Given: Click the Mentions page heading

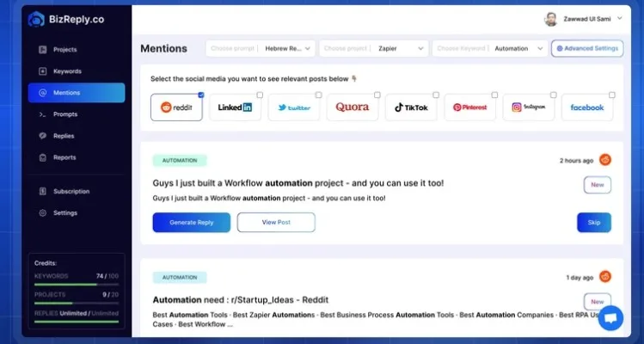Looking at the screenshot, I should (163, 48).
